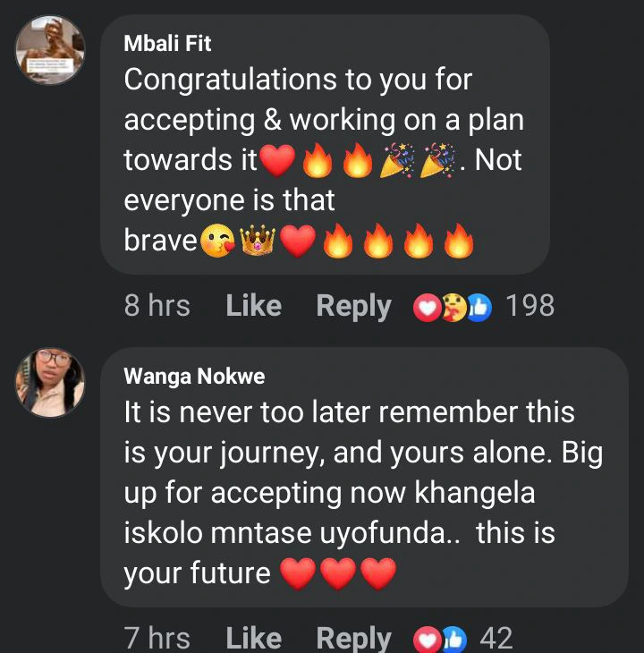The height and width of the screenshot is (653, 644).
Task: Open the Mbali Fit name link
Action: tap(167, 43)
